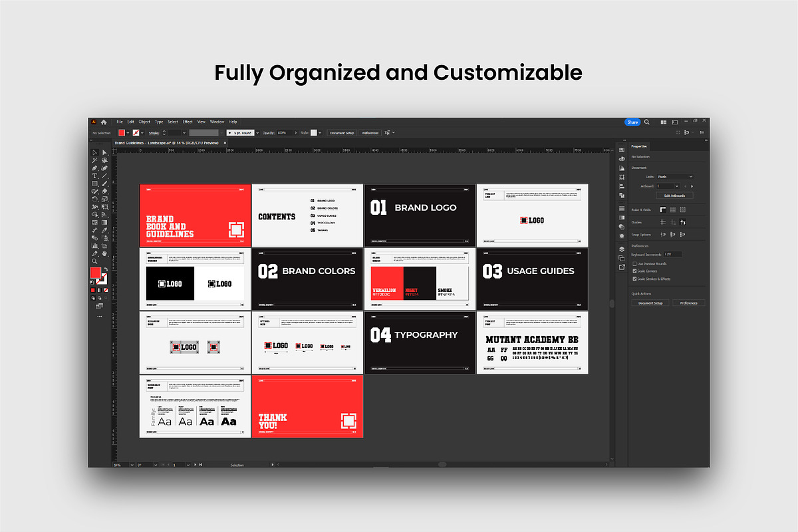Open the Effect menu

coord(188,122)
